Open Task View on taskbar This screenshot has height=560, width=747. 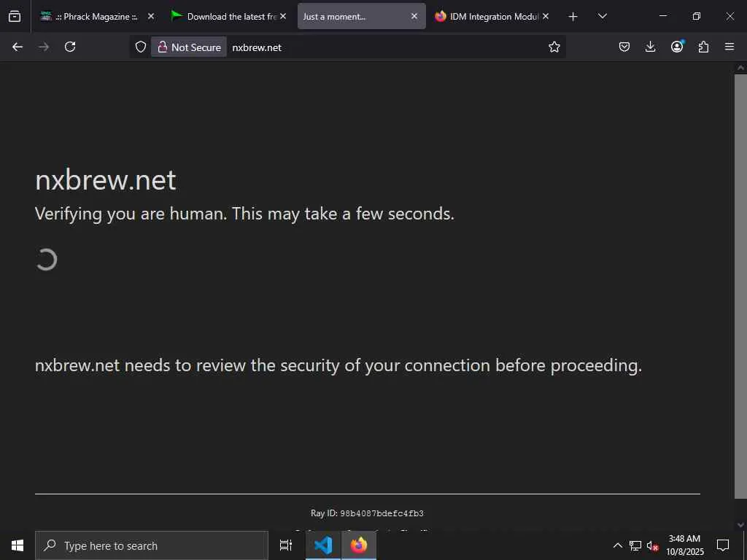click(x=286, y=545)
